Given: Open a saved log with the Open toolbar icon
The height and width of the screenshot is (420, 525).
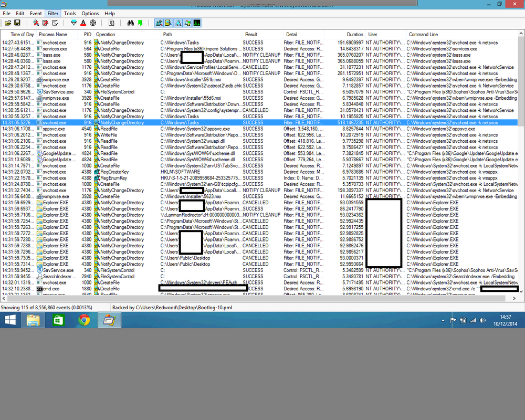Looking at the screenshot, I should 8,23.
